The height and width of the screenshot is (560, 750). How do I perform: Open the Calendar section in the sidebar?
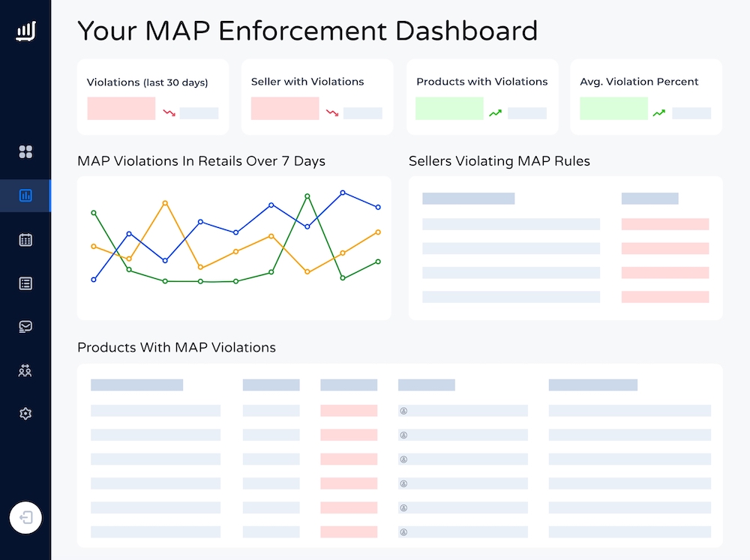(25, 240)
